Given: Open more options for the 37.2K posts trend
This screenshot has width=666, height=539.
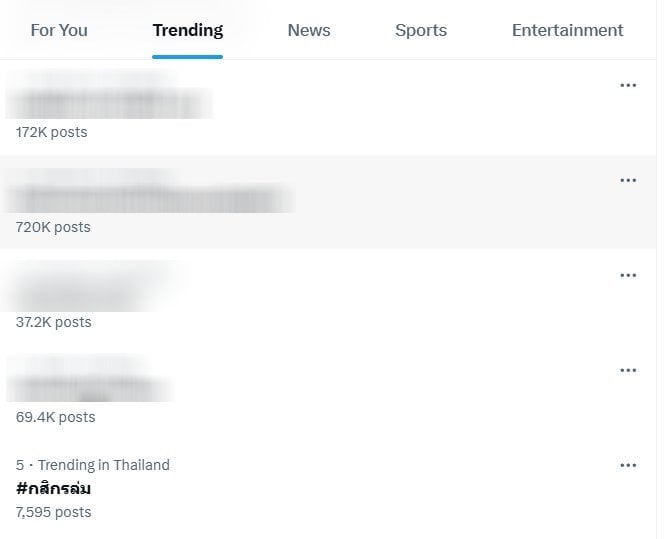Looking at the screenshot, I should click(628, 276).
